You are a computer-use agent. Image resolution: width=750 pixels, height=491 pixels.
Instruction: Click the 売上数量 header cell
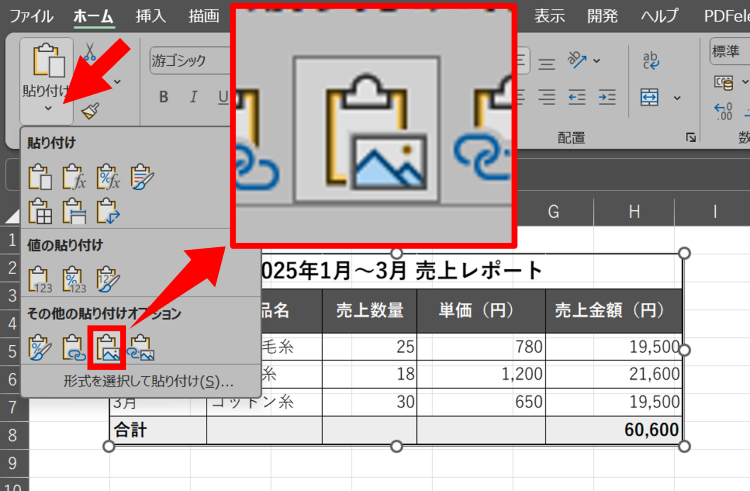(370, 311)
